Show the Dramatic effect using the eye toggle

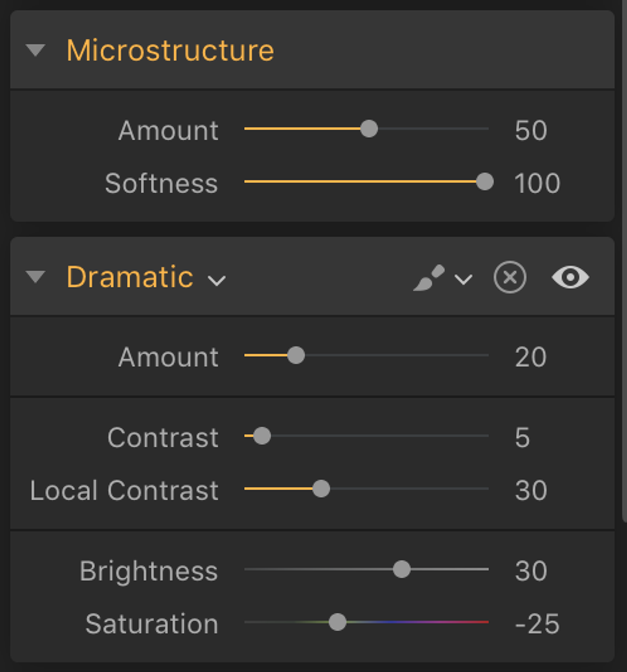tap(571, 277)
